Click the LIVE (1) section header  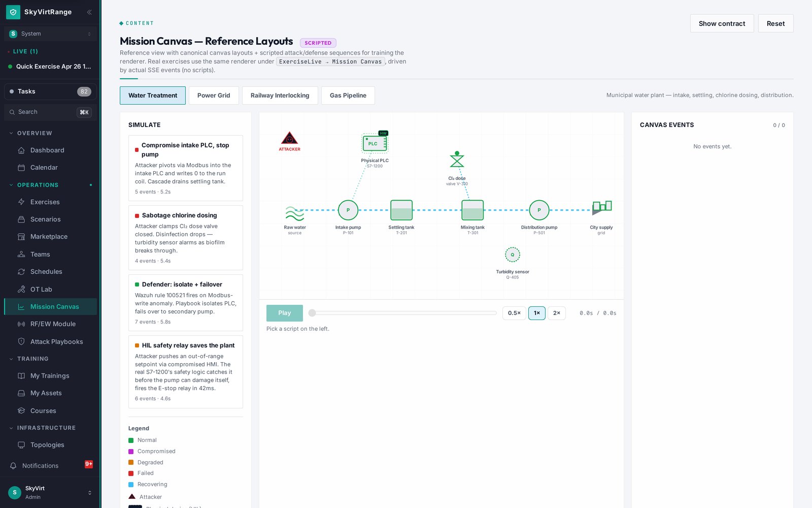tap(25, 51)
